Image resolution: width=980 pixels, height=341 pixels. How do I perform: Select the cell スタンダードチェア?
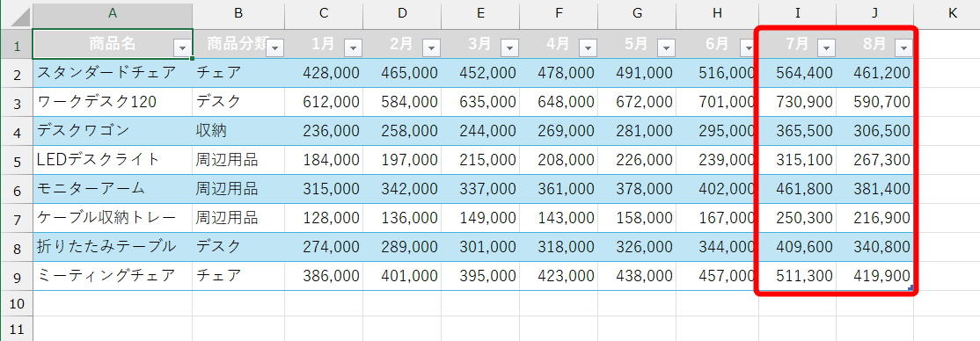[113, 73]
